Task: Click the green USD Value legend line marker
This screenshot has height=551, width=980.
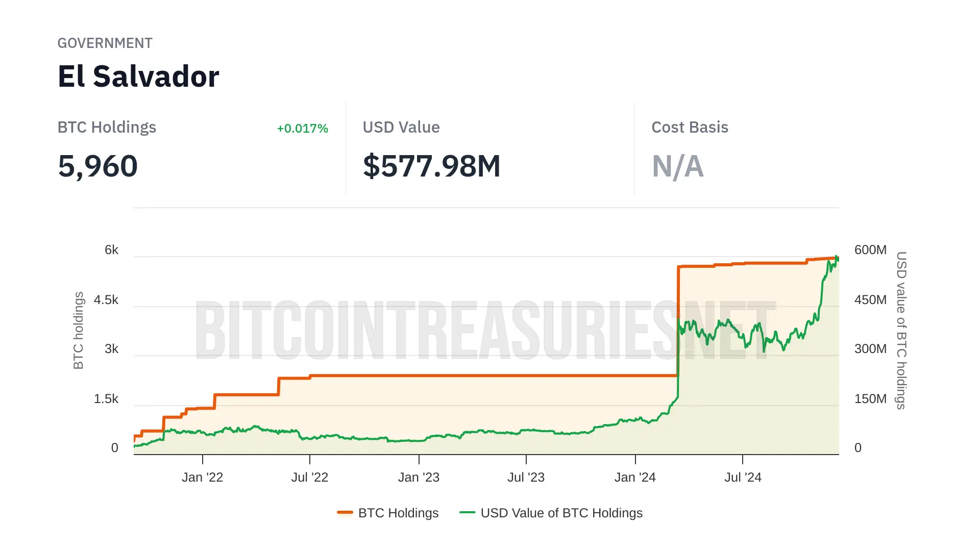Action: [467, 512]
